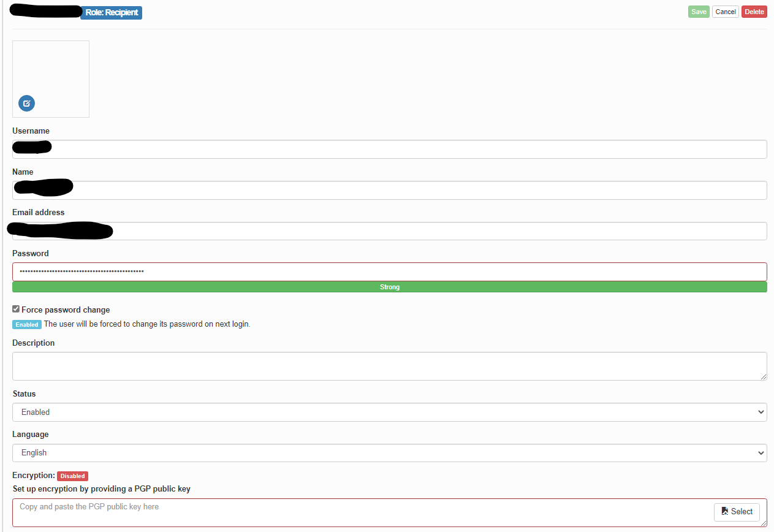The image size is (774, 532).
Task: Click the Encryption label
Action: (x=34, y=476)
